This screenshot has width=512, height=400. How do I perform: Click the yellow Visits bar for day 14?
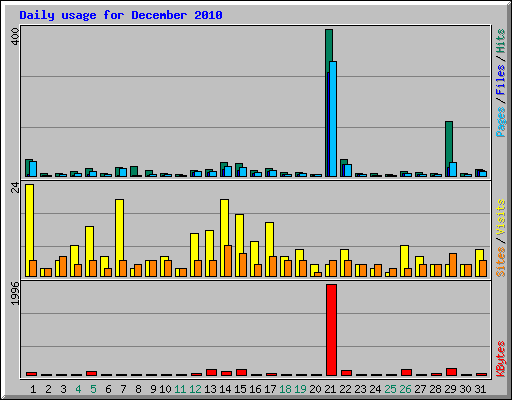click(x=224, y=222)
